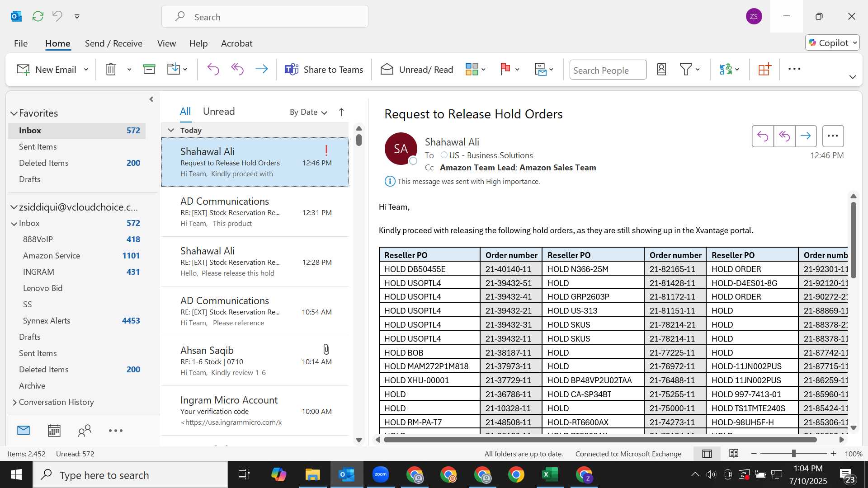The height and width of the screenshot is (488, 868).
Task: Click Reply All button in reading pane
Action: tap(784, 136)
